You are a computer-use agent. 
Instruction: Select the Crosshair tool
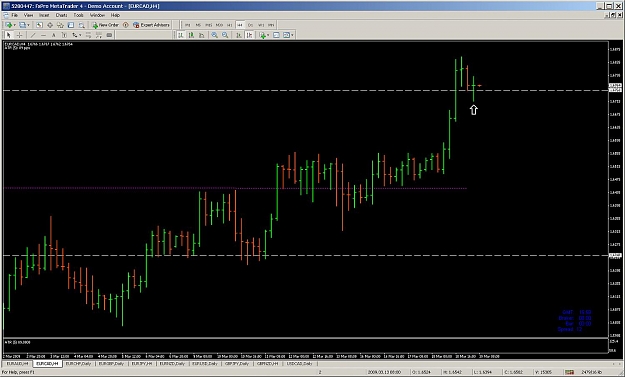point(19,35)
